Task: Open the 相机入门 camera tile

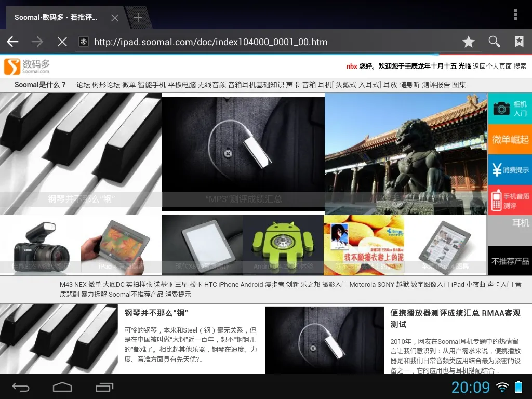Action: pyautogui.click(x=510, y=109)
